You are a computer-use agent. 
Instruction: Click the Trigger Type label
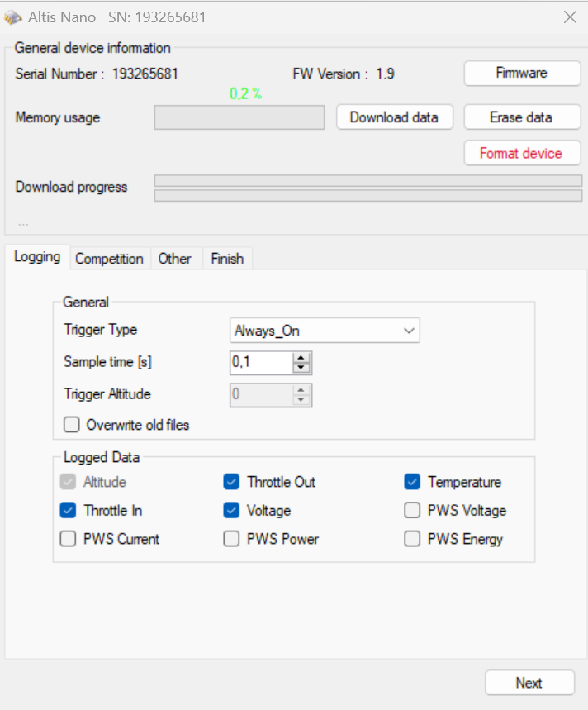(x=101, y=330)
